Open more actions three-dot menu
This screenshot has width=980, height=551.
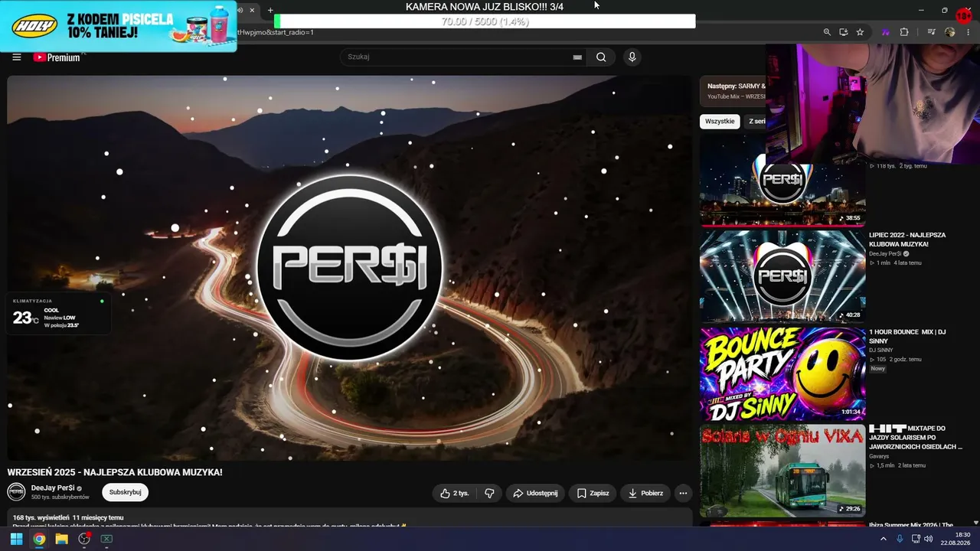683,494
